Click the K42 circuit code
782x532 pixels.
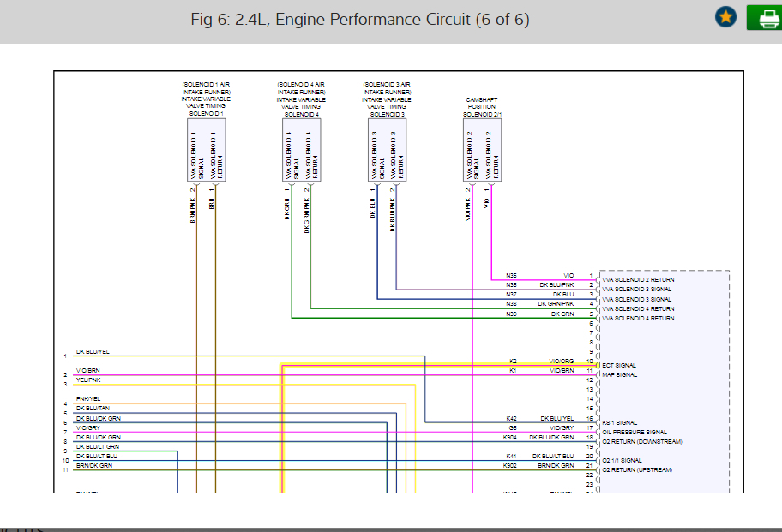click(511, 418)
